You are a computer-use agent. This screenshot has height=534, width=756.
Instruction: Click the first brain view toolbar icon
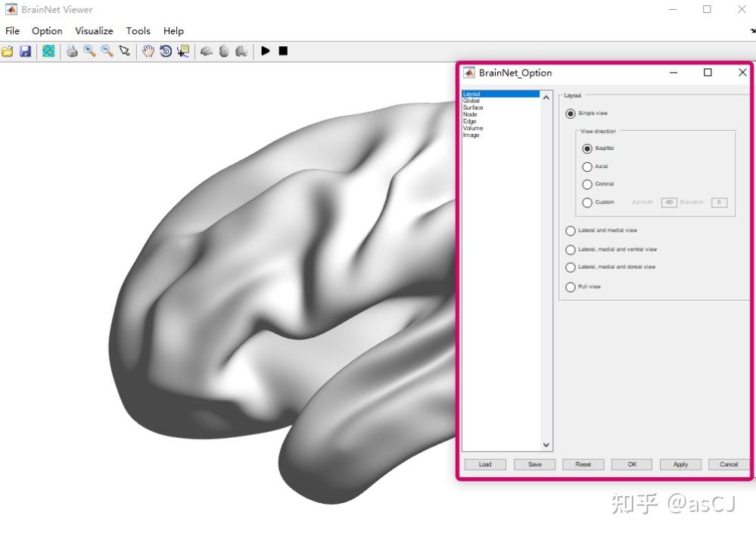point(206,51)
